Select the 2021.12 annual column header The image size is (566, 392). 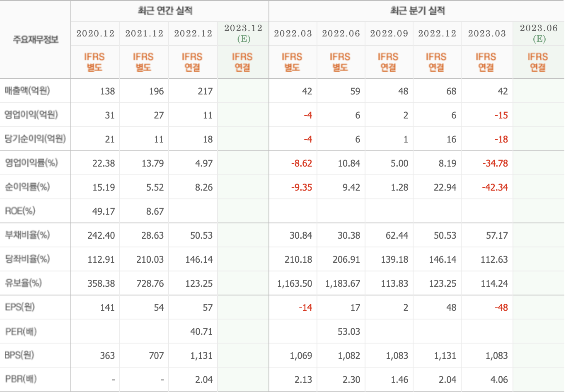(x=144, y=34)
